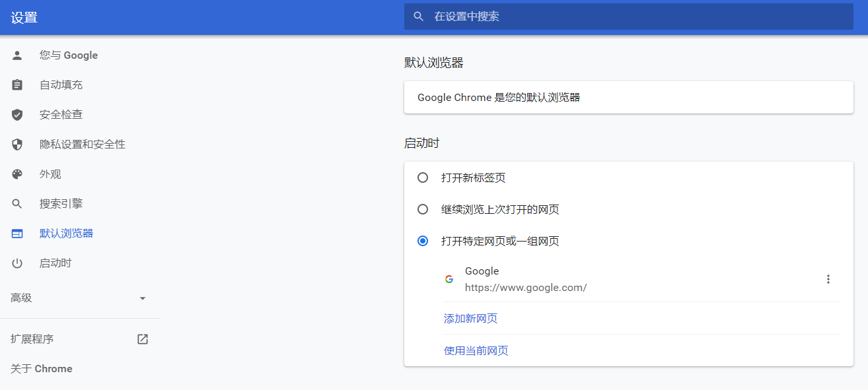This screenshot has width=868, height=390.
Task: Open the three-dot menu for Google page
Action: (828, 279)
